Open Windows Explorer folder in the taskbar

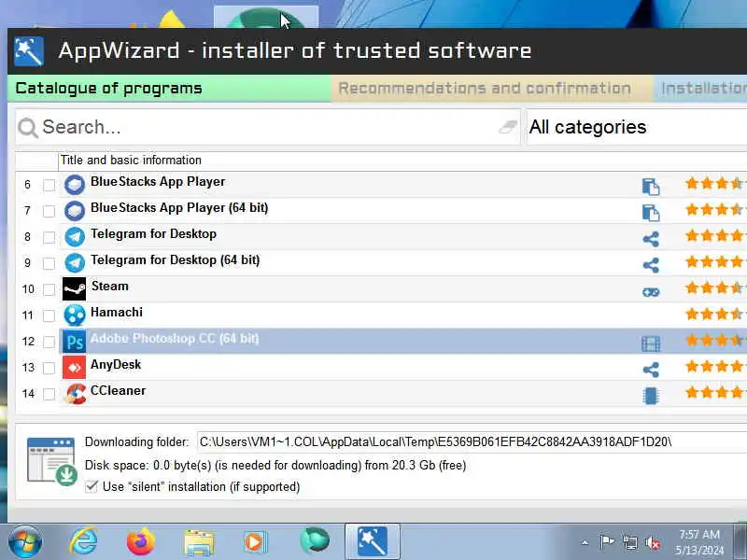[x=199, y=542]
